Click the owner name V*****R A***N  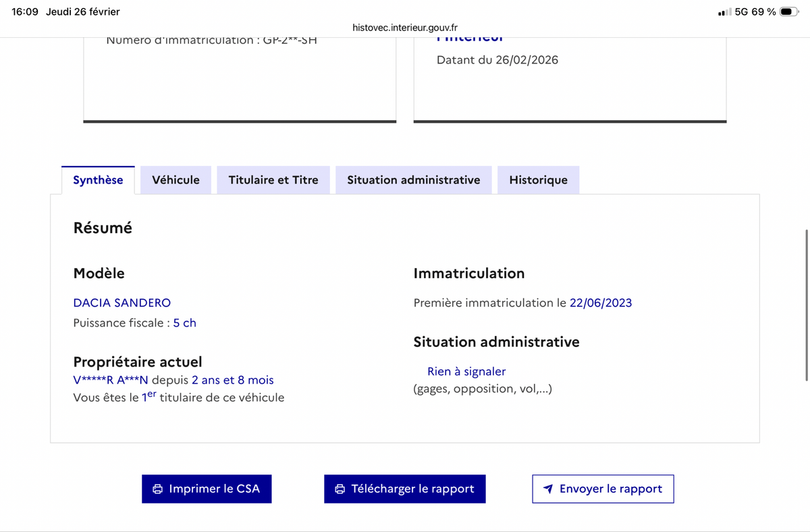pos(111,380)
